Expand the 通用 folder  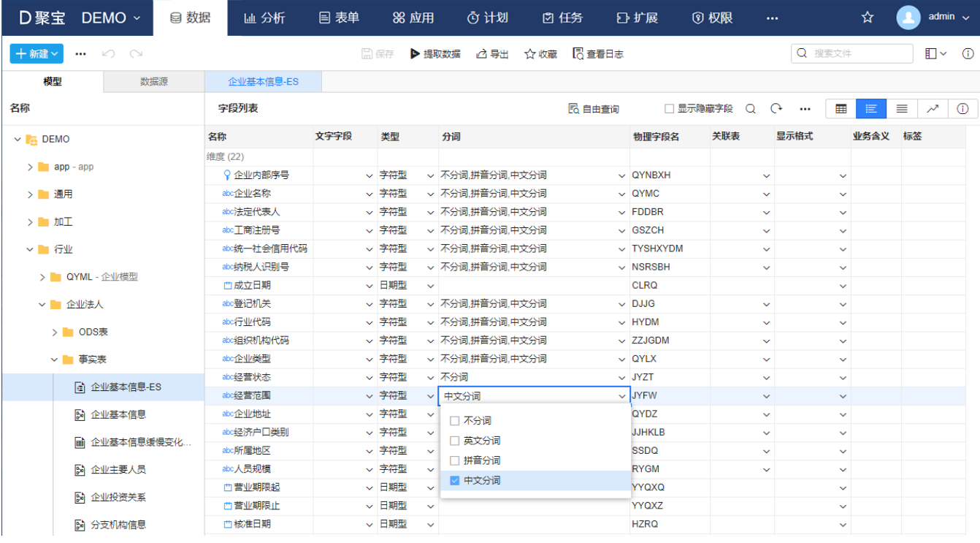[x=30, y=194]
